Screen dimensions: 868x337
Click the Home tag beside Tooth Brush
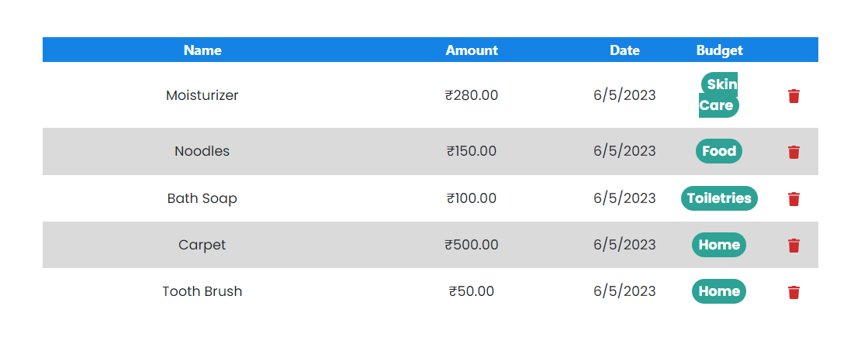click(x=719, y=291)
